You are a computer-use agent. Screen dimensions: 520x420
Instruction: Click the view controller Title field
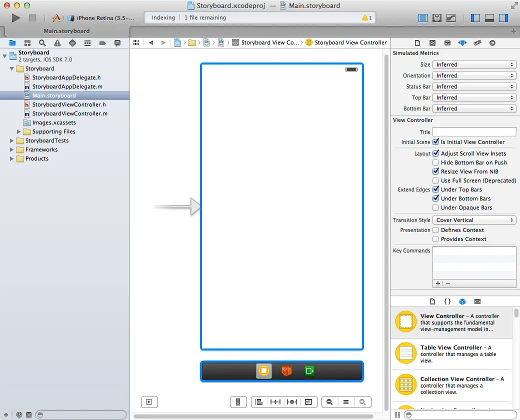[x=474, y=132]
